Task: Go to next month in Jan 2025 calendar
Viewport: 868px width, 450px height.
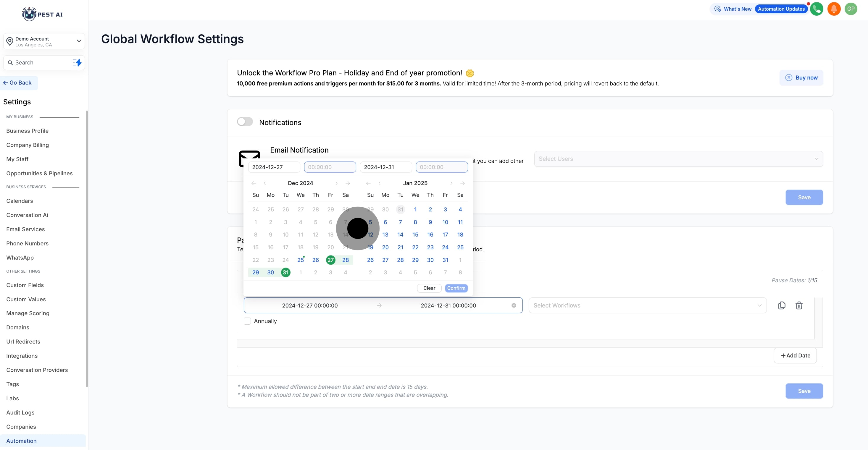Action: tap(451, 183)
